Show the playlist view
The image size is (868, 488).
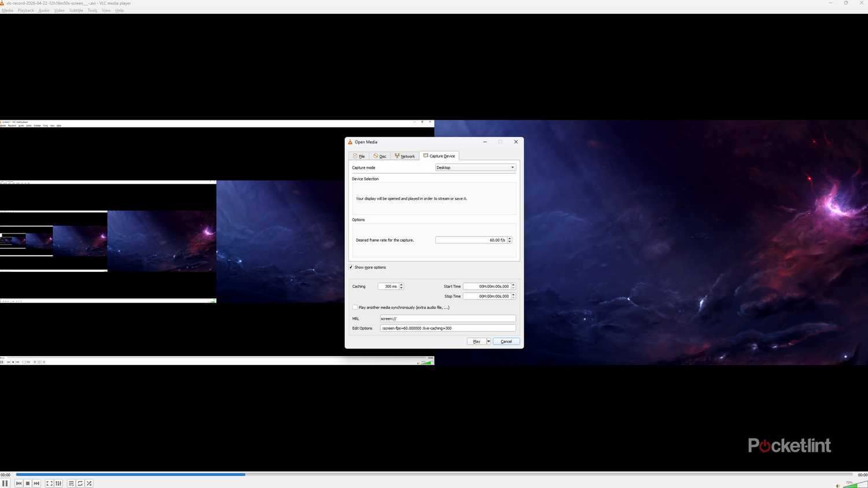point(71,483)
